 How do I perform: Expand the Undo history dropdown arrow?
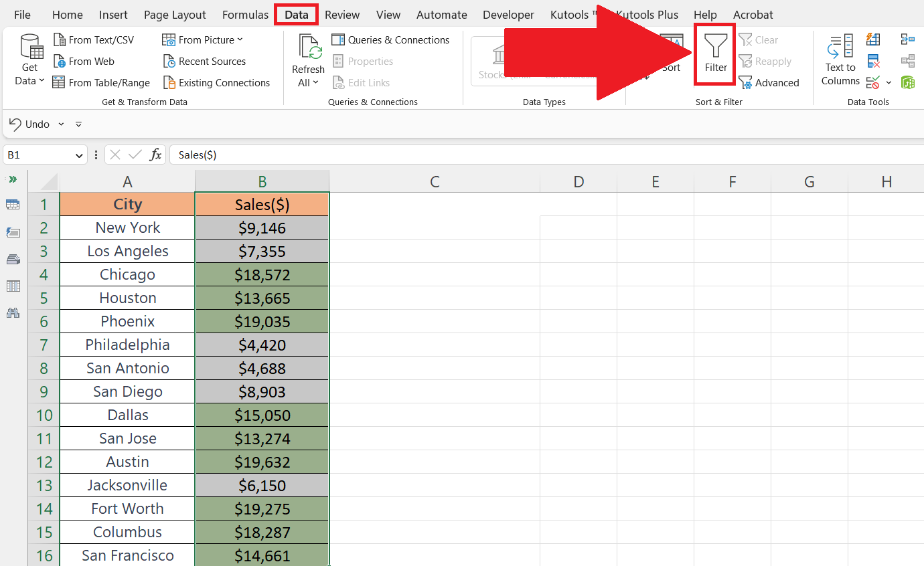click(61, 124)
